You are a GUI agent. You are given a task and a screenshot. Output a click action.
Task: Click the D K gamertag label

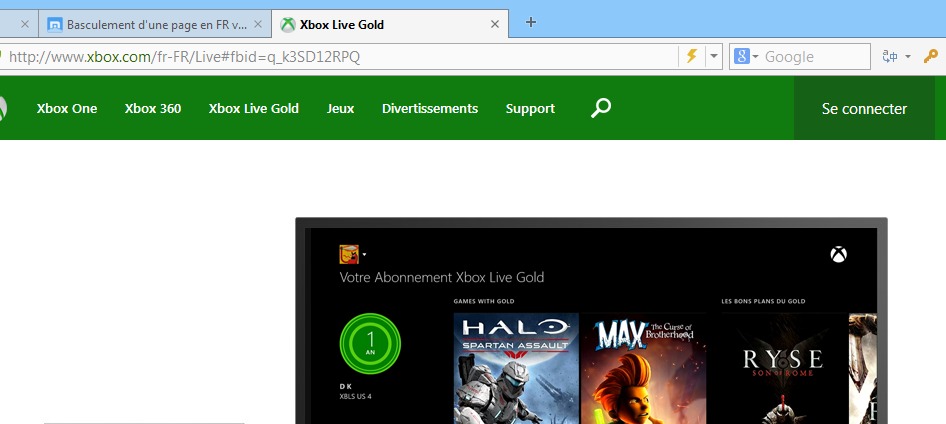coord(346,386)
